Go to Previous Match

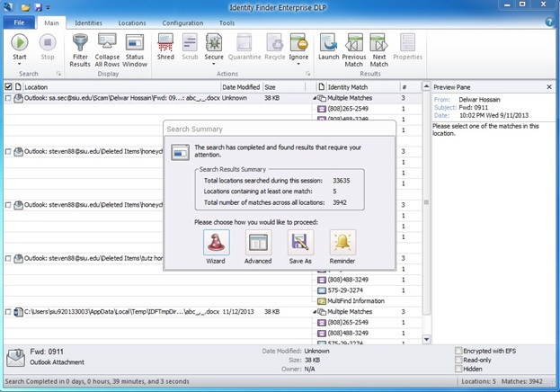pyautogui.click(x=354, y=50)
